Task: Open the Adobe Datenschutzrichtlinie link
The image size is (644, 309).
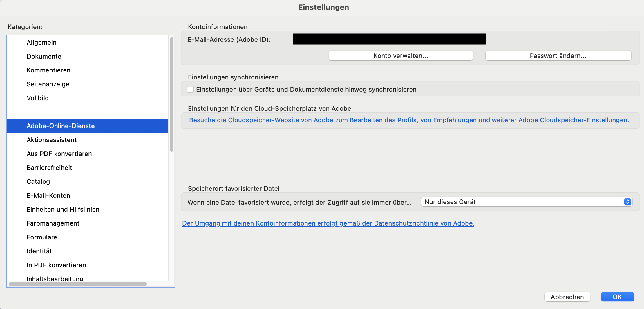Action: [x=328, y=223]
